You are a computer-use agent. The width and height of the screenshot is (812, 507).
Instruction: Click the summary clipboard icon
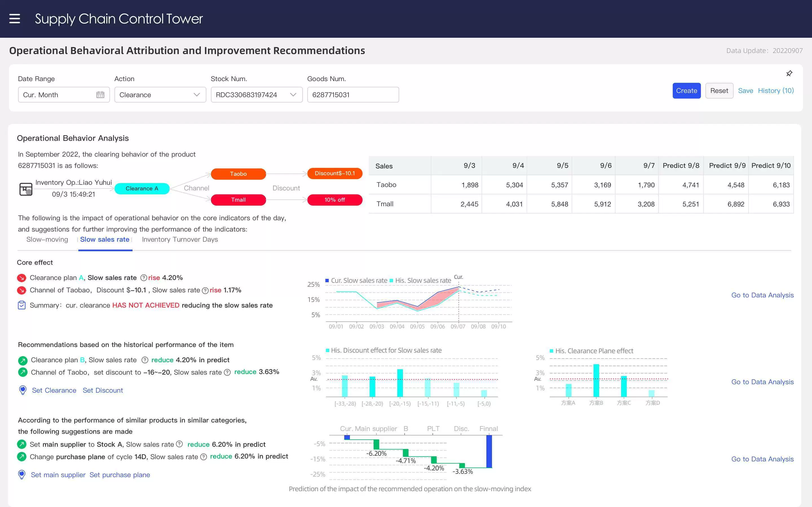[22, 305]
